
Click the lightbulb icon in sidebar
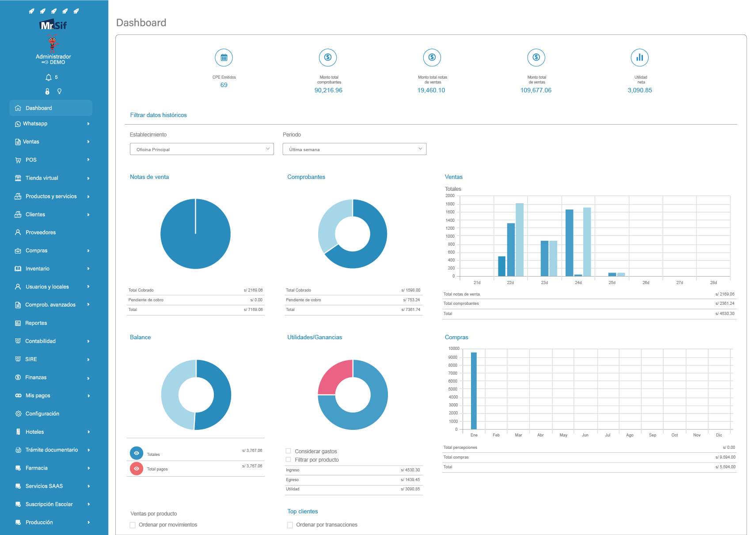coord(59,91)
